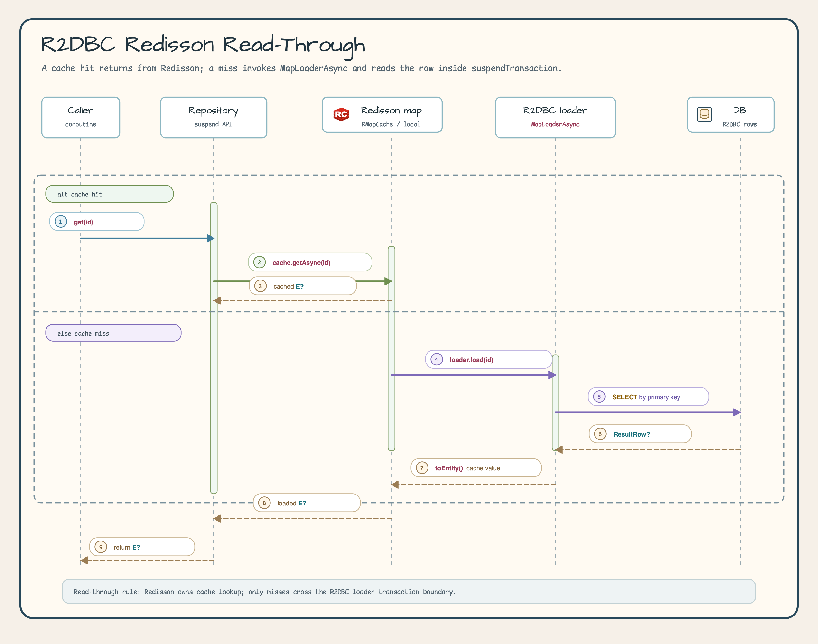Click the Redisson RC logo icon

pos(341,114)
